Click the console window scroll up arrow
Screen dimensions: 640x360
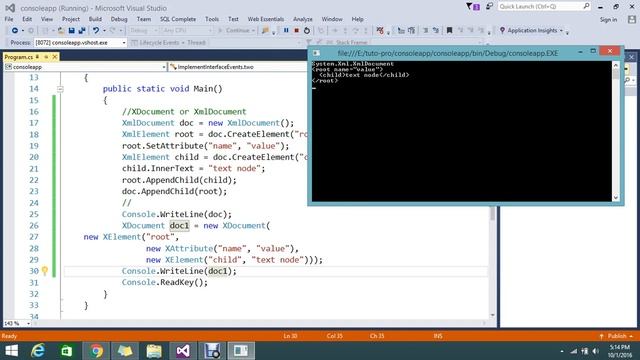click(x=616, y=65)
